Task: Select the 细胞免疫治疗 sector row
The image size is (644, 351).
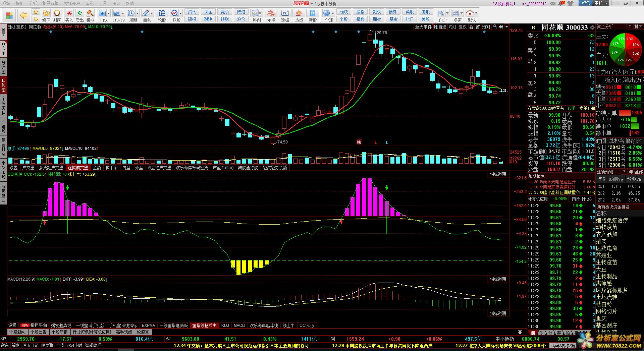Action: point(612,220)
